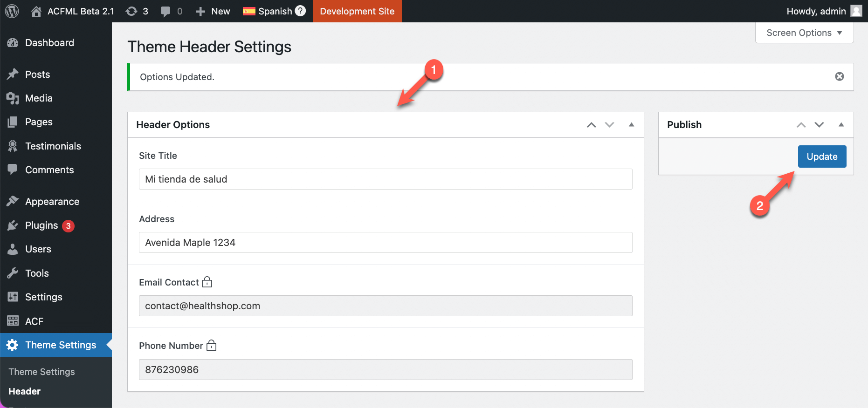Click the admin avatar icon
This screenshot has height=408, width=868.
(856, 11)
